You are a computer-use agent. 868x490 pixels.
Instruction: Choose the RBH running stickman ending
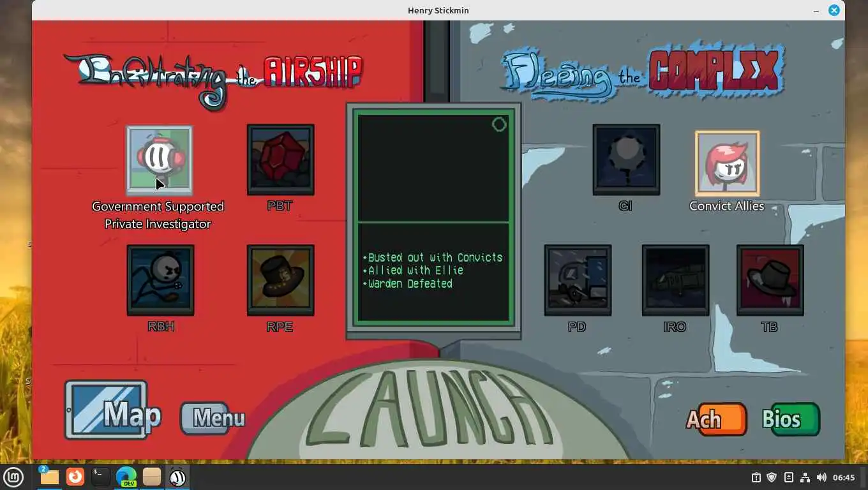(x=160, y=280)
